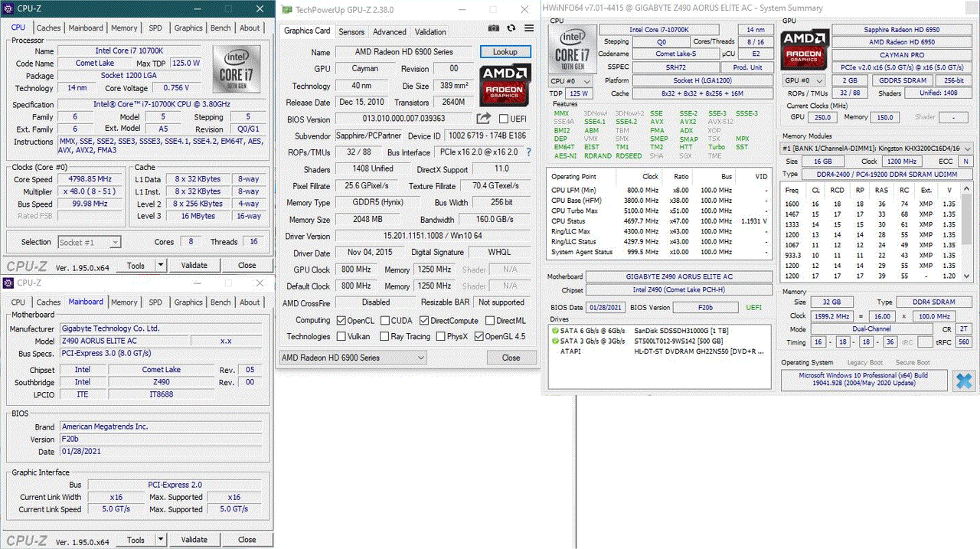Click Validate in the top CPU-Z window
The width and height of the screenshot is (980, 549).
194,266
